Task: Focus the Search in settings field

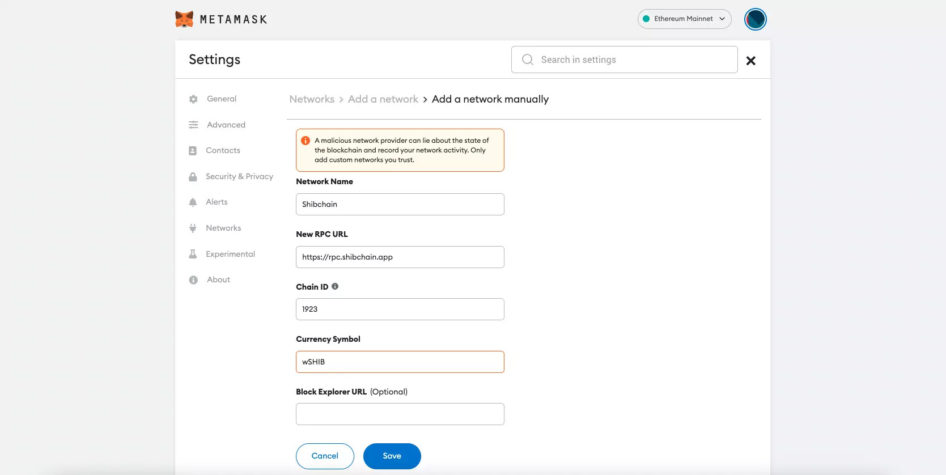Action: (624, 60)
